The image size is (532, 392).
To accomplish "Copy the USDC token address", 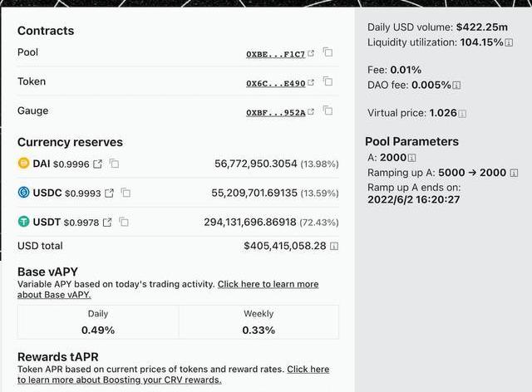I will click(126, 193).
